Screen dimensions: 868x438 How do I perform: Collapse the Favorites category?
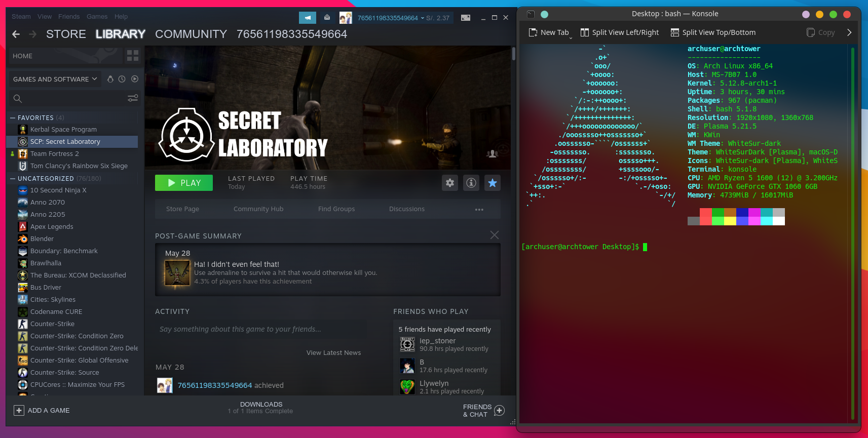[13, 117]
